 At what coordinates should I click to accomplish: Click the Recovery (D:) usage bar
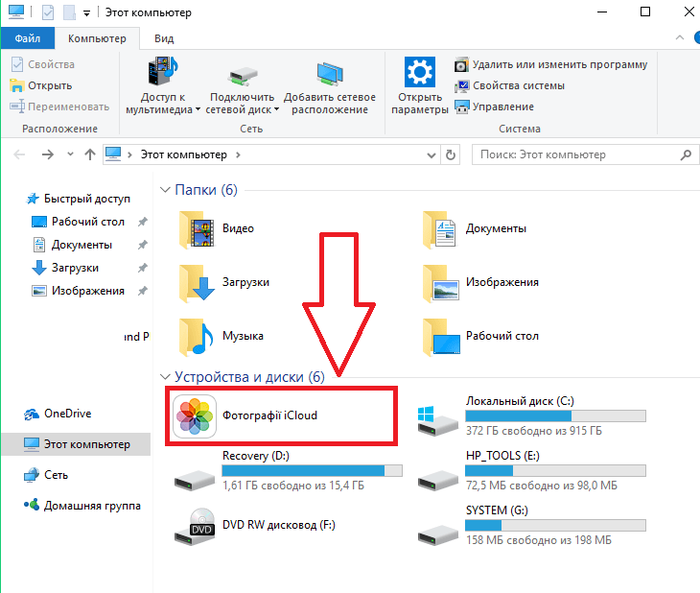coord(312,470)
